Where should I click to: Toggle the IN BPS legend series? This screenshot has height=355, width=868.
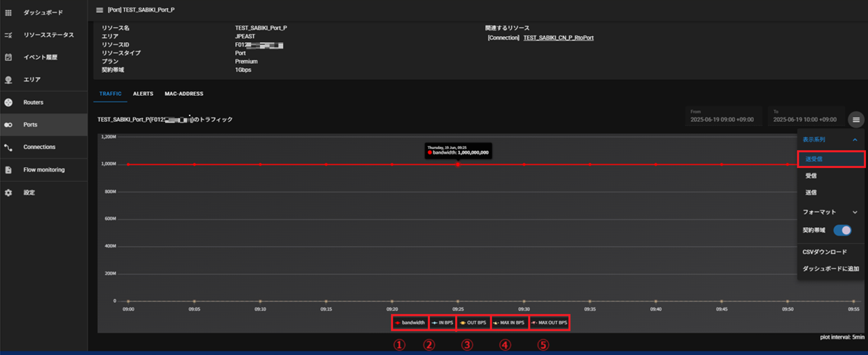point(442,322)
